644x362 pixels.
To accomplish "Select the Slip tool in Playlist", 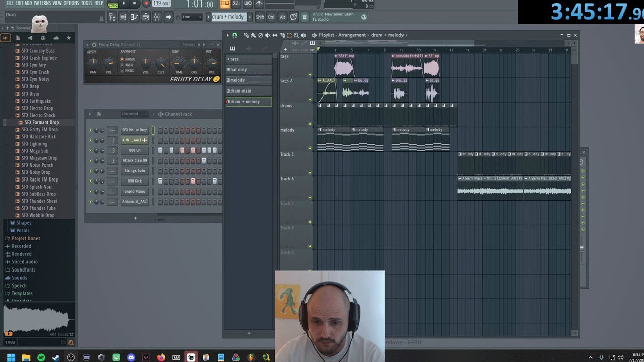I will [x=275, y=35].
